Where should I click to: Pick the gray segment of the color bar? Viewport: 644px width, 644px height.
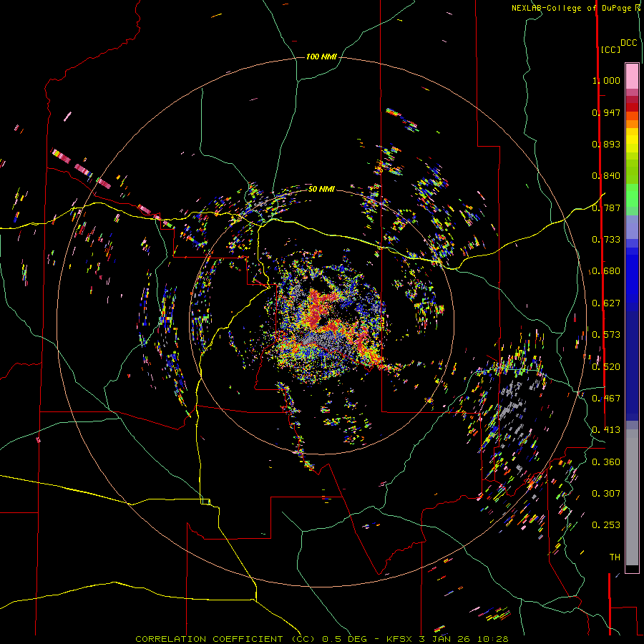[x=632, y=497]
